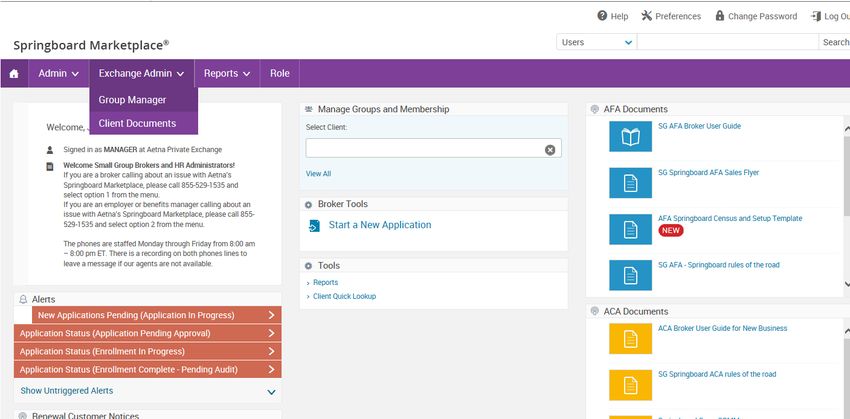Click the Manage Groups and Membership people icon
The image size is (850, 419).
309,109
